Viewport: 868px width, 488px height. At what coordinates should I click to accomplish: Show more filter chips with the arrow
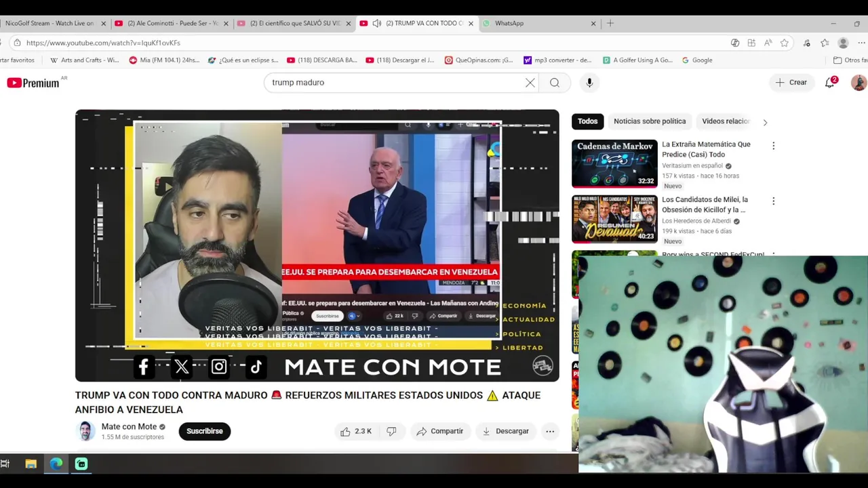765,122
